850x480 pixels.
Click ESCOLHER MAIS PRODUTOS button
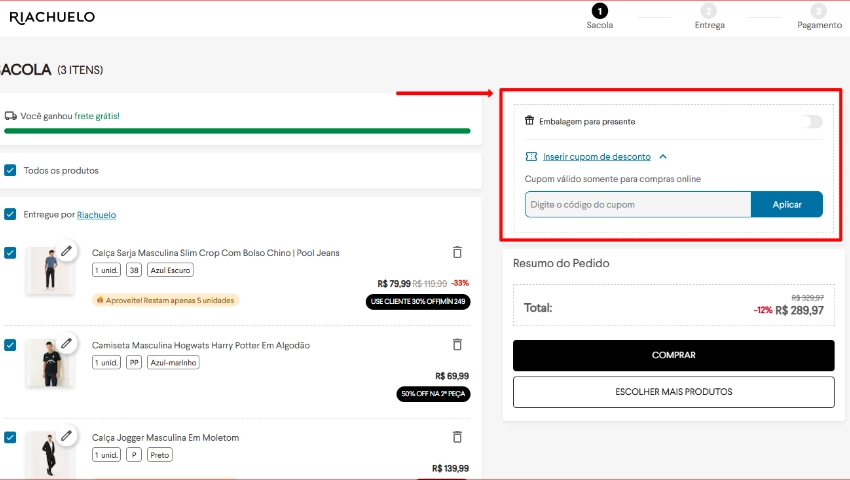pos(673,392)
